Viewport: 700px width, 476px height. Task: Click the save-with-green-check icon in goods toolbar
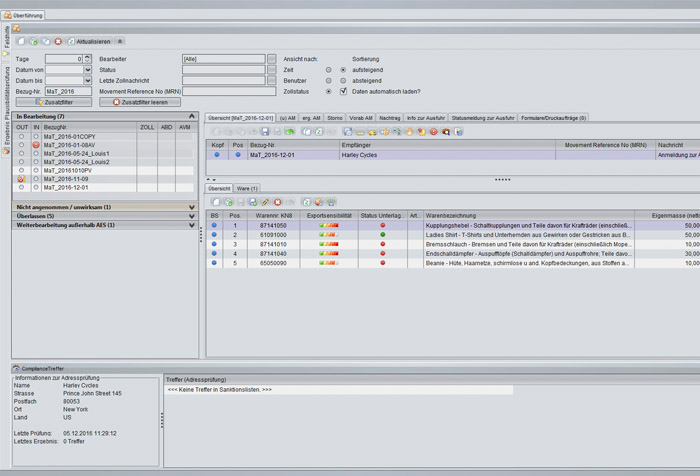point(253,202)
